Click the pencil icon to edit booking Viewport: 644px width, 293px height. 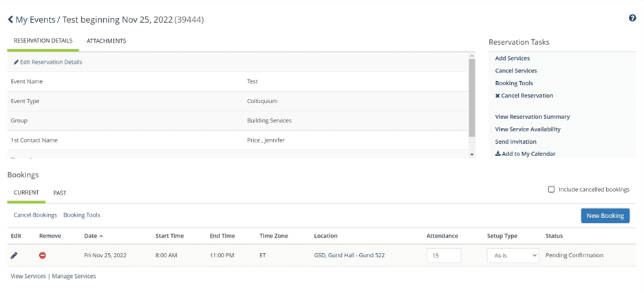click(14, 255)
